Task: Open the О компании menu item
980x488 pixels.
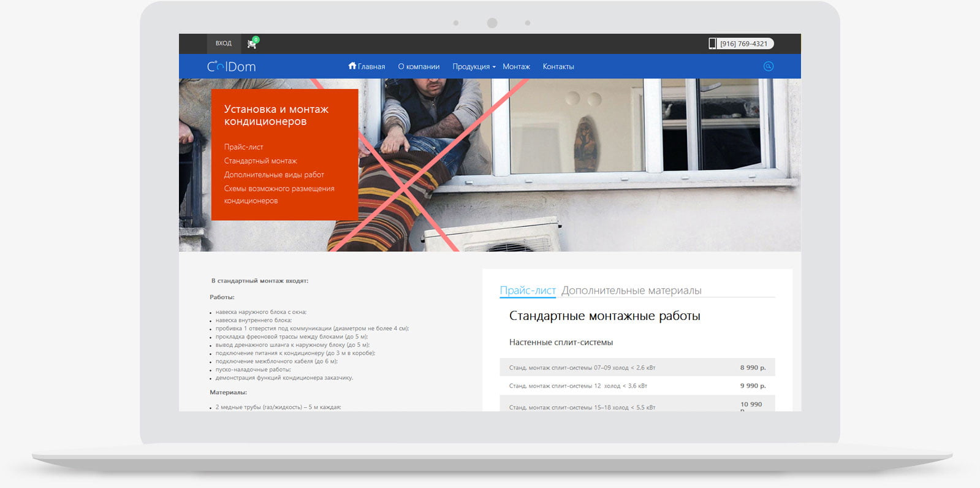Action: [419, 67]
